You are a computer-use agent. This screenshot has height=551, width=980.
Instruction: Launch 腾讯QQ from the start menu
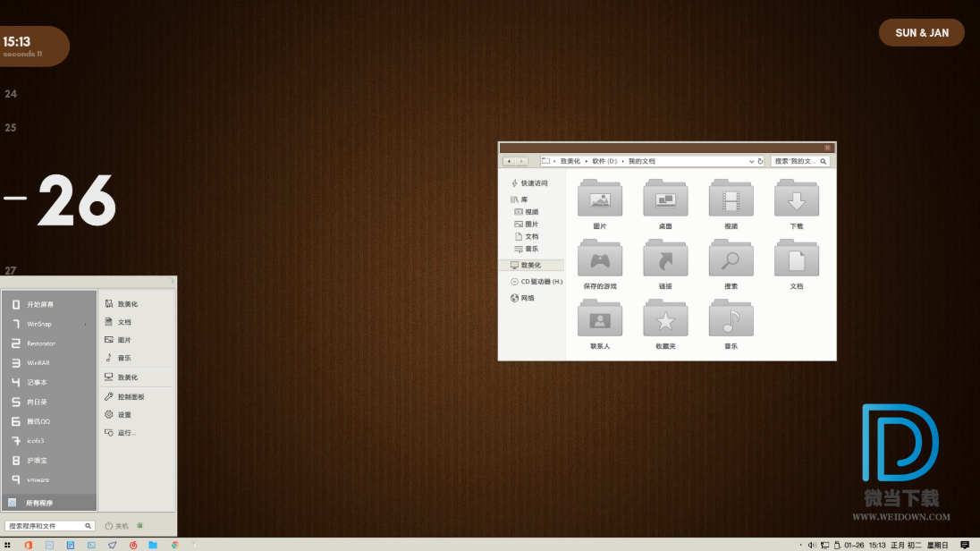49,421
